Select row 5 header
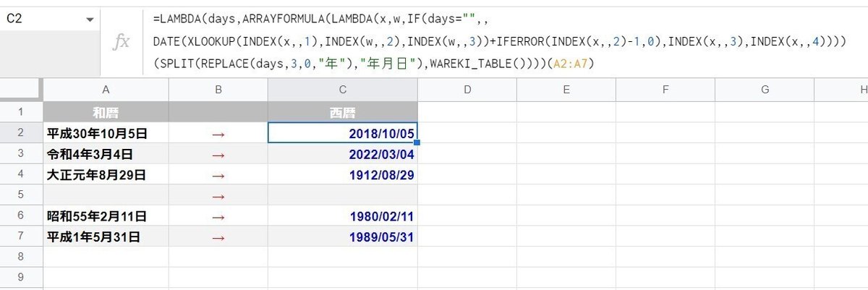This screenshot has width=868, height=290. (22, 195)
